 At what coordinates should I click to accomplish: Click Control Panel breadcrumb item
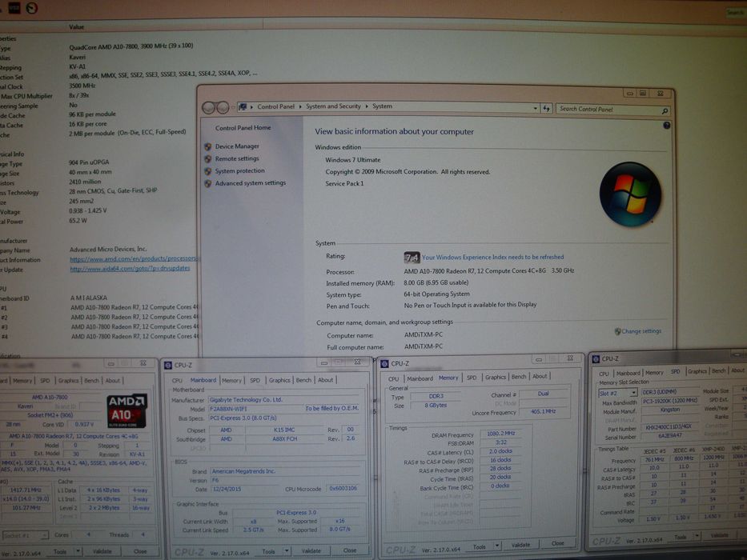(276, 106)
